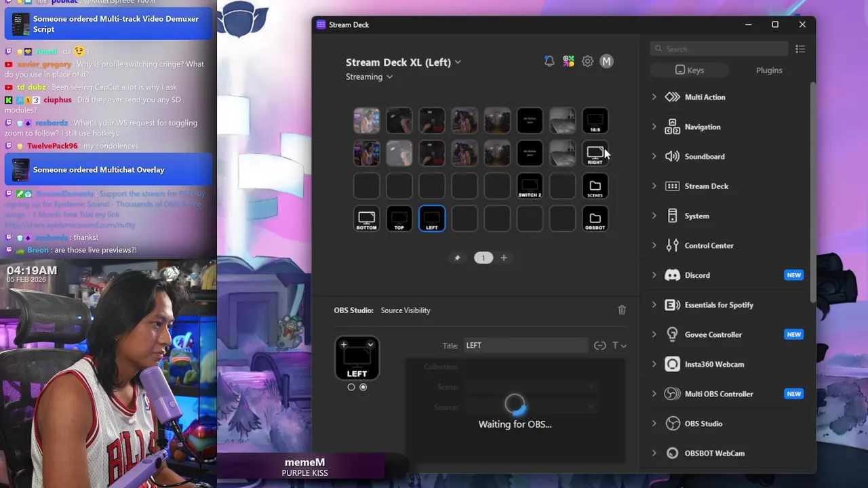Delete the action with trash icon
The height and width of the screenshot is (488, 868).
coord(622,310)
